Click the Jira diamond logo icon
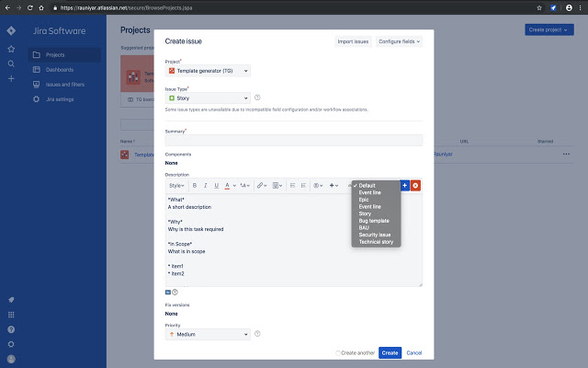The height and width of the screenshot is (368, 588). 11,30
